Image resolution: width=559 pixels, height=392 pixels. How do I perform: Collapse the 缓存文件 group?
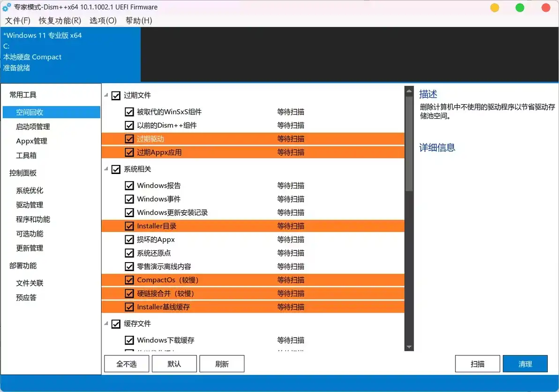point(106,324)
